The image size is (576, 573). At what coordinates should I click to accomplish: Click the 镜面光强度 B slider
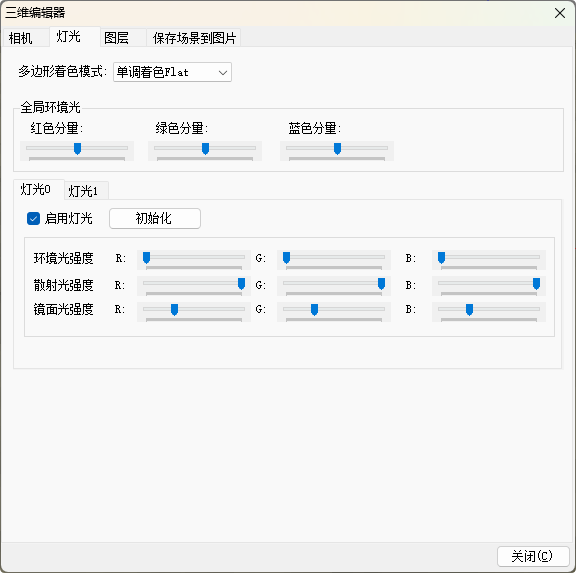pos(489,312)
